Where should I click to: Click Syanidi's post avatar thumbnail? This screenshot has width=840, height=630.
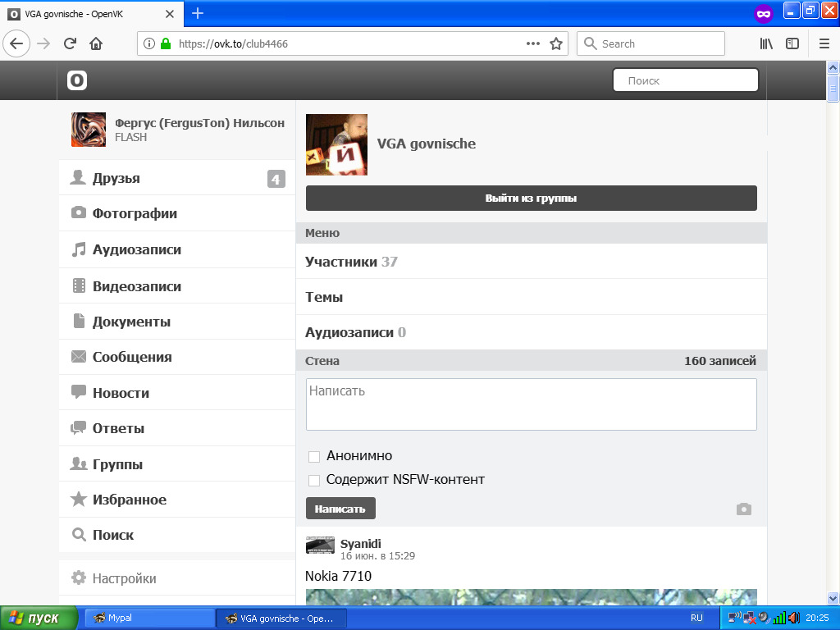tap(320, 546)
